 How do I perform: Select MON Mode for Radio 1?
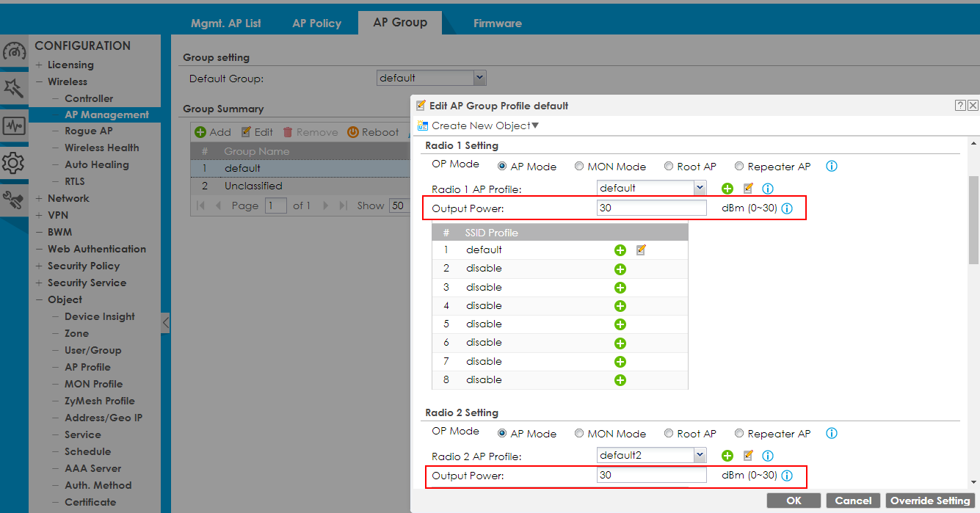point(579,167)
